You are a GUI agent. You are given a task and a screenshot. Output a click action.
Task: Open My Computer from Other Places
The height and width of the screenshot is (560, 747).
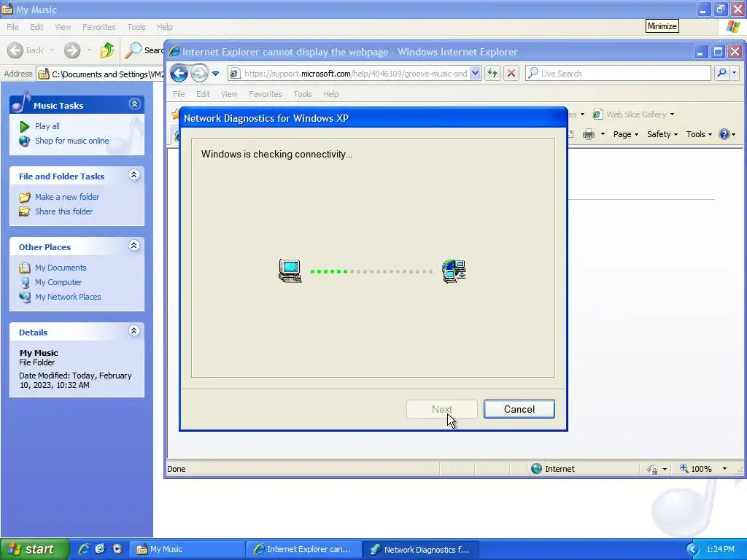tap(58, 282)
